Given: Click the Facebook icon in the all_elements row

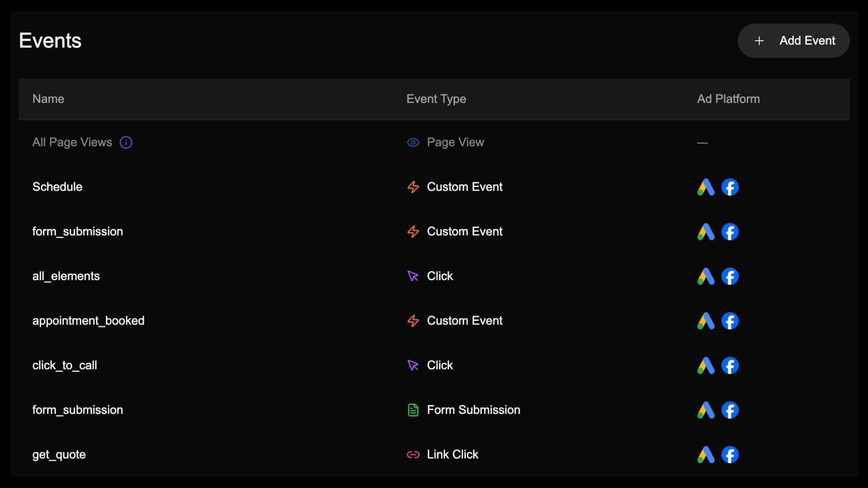Looking at the screenshot, I should (x=730, y=276).
